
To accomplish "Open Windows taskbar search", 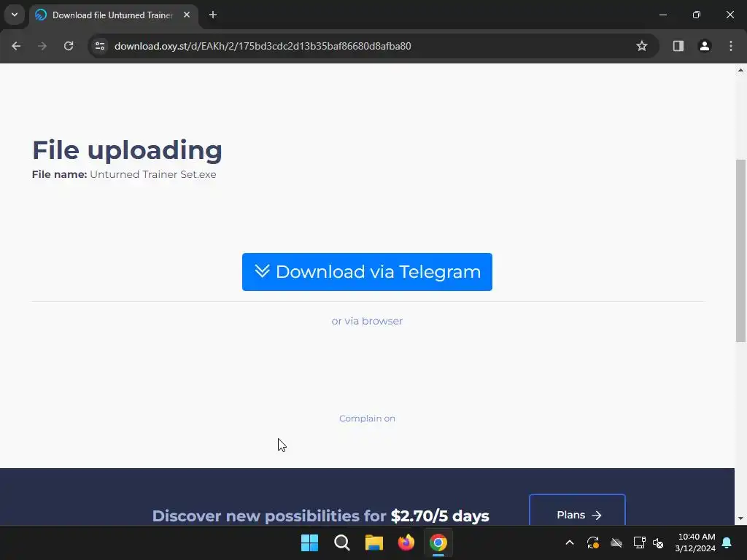I will point(341,542).
